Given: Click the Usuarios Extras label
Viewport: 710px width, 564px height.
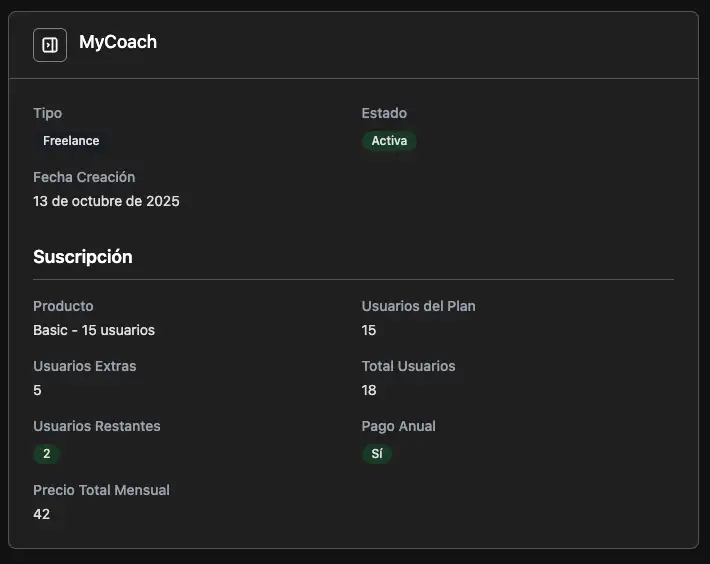Looking at the screenshot, I should (x=85, y=366).
